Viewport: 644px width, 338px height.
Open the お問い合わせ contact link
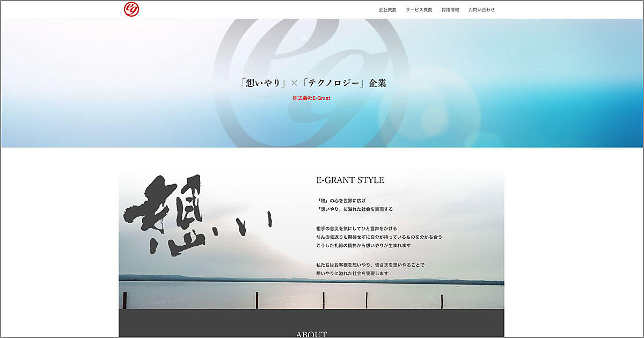click(x=481, y=10)
